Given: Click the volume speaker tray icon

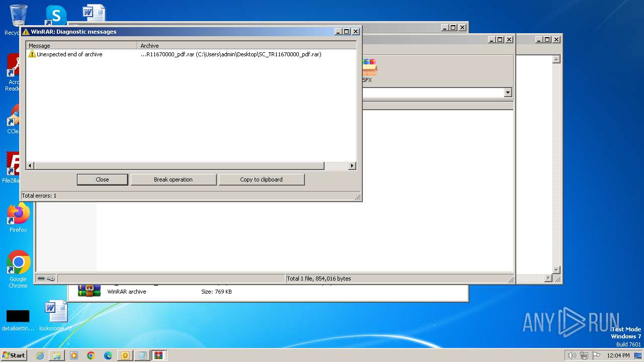Looking at the screenshot, I should (x=572, y=355).
